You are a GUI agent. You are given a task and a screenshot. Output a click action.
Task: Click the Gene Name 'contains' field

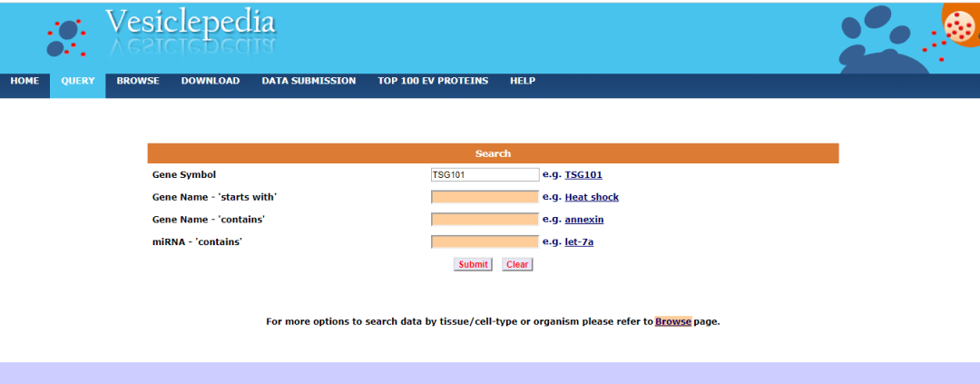click(x=485, y=221)
